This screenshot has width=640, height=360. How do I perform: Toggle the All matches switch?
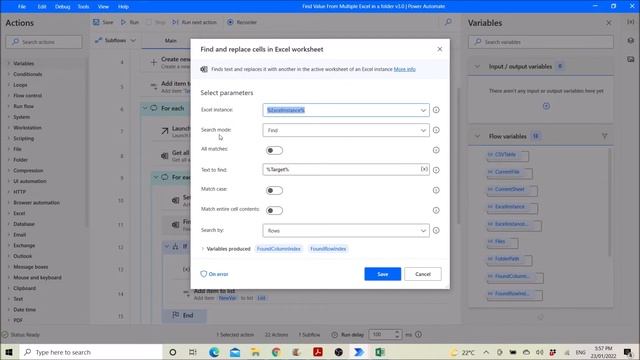point(274,150)
